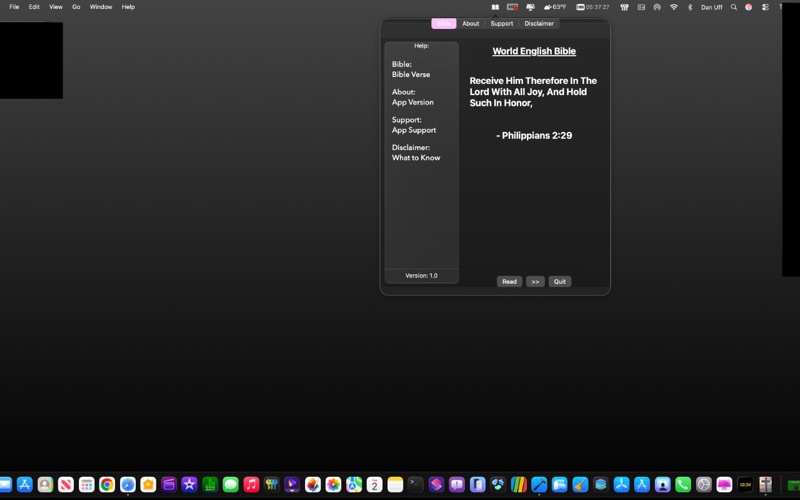
Task: Click the 'Version: 1.0' label
Action: click(x=421, y=276)
